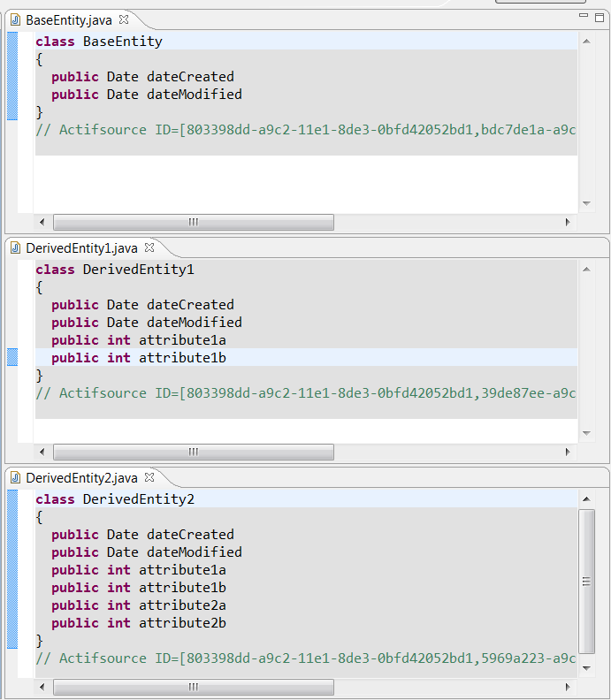Click the blue ruler marker beside attribute1b
The image size is (611, 700).
click(x=11, y=357)
